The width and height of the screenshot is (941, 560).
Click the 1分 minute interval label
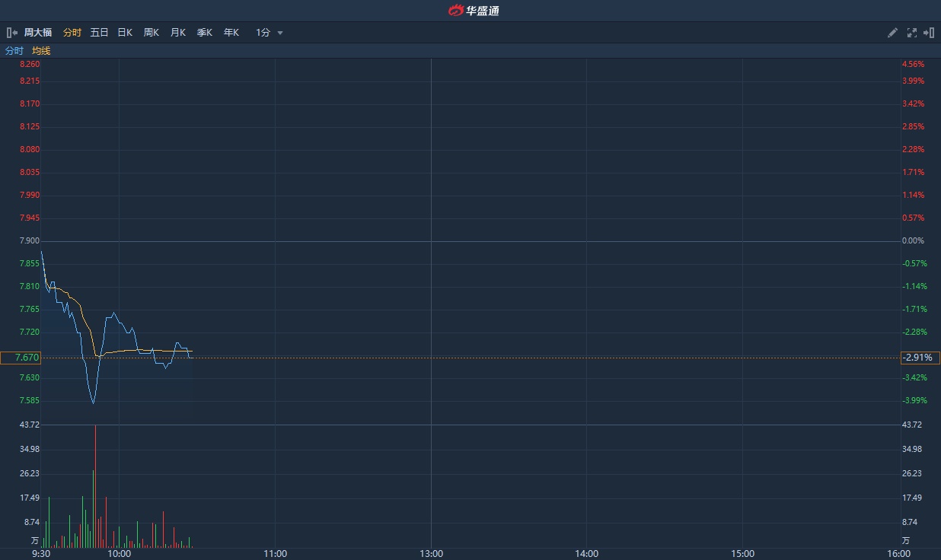tap(263, 33)
